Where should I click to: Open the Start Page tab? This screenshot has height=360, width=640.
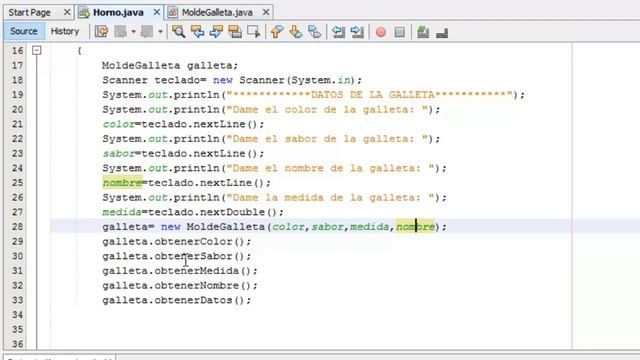[x=29, y=13]
